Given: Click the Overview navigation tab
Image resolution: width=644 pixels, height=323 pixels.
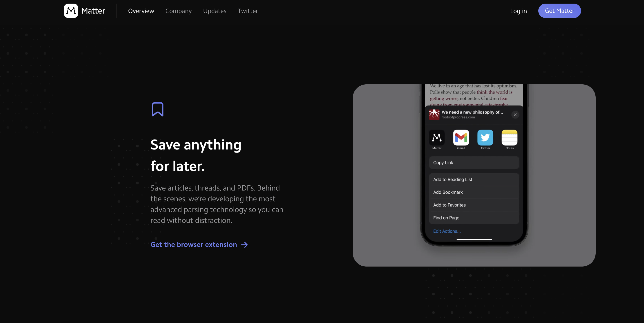Looking at the screenshot, I should point(141,11).
